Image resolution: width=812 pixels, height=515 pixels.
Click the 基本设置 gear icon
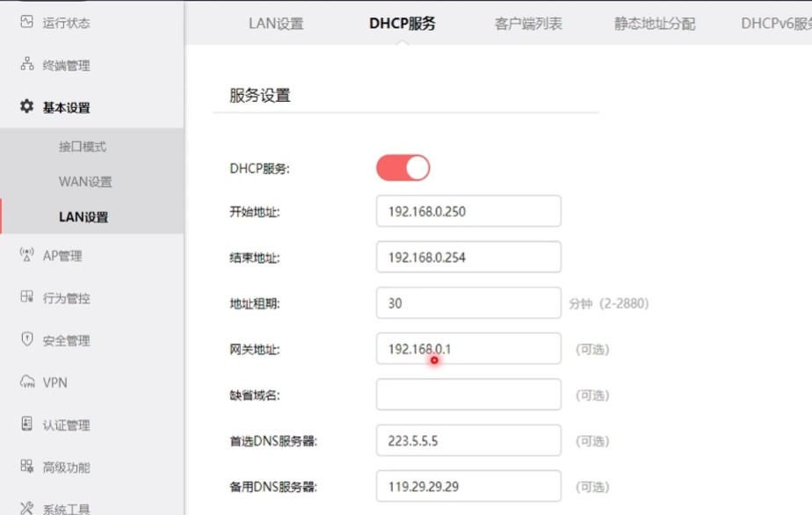point(26,107)
